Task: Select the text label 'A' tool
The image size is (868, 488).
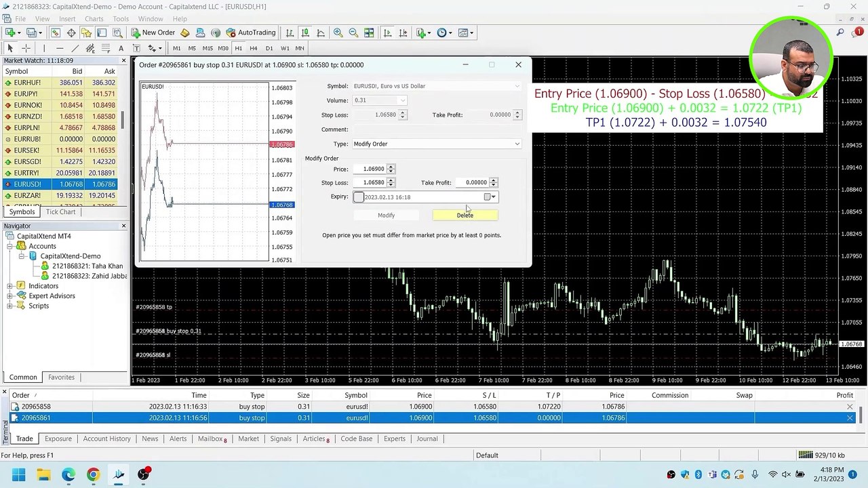Action: pos(121,48)
